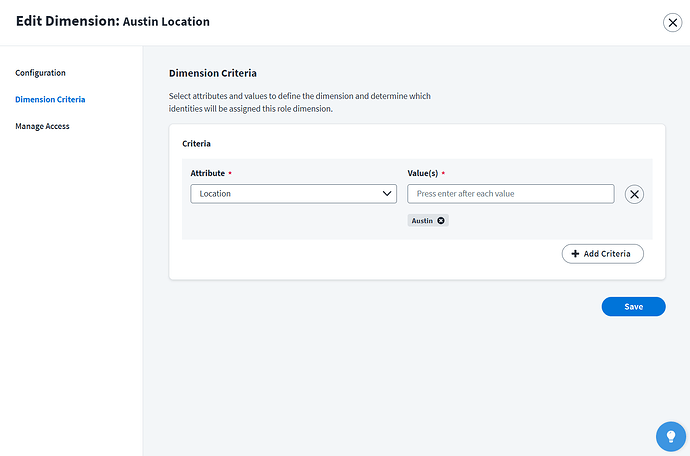Click the Austin value tag label
The height and width of the screenshot is (456, 690).
(422, 220)
